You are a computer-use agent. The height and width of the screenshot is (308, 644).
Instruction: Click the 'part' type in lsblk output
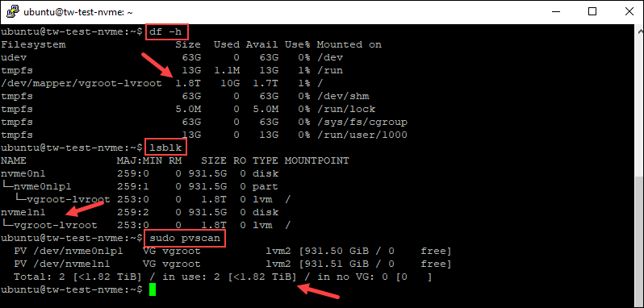coord(265,186)
